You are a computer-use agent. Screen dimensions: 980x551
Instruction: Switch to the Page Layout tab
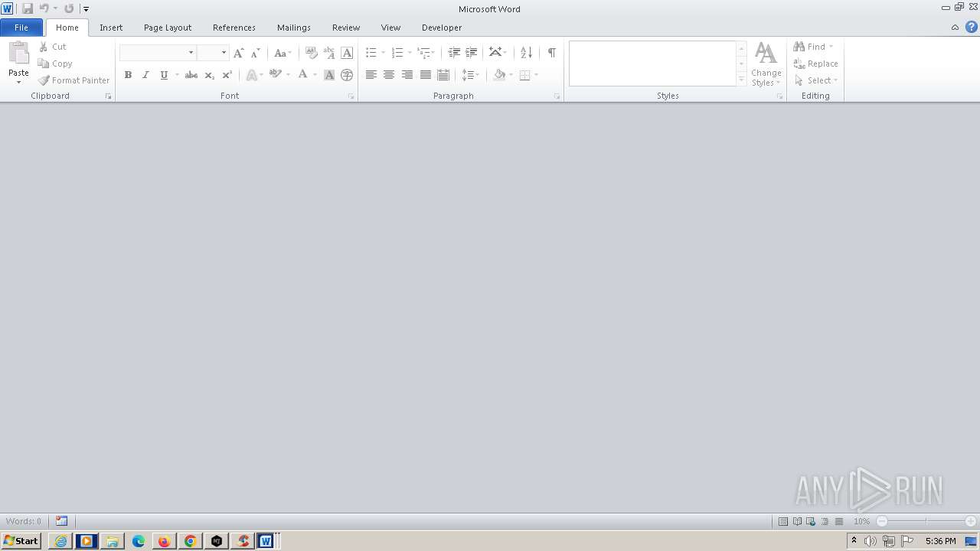pyautogui.click(x=168, y=28)
